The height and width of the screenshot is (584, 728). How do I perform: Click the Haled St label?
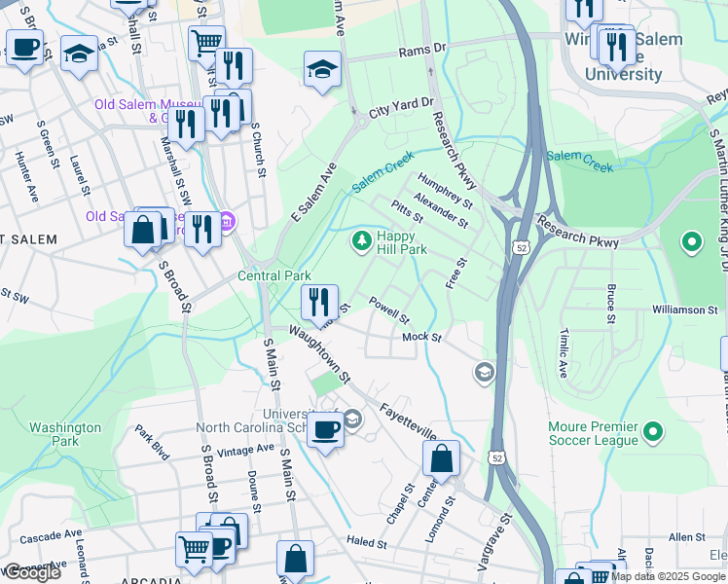[367, 542]
